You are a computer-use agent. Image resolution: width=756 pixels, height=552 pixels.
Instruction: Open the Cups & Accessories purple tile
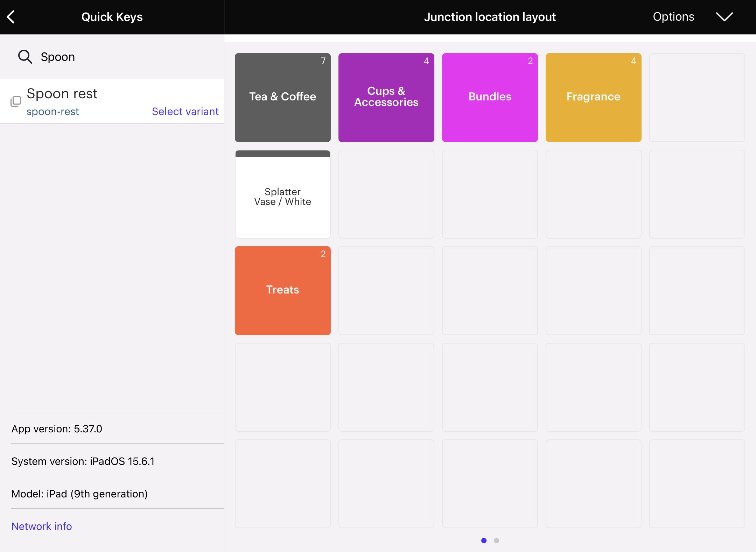[386, 98]
